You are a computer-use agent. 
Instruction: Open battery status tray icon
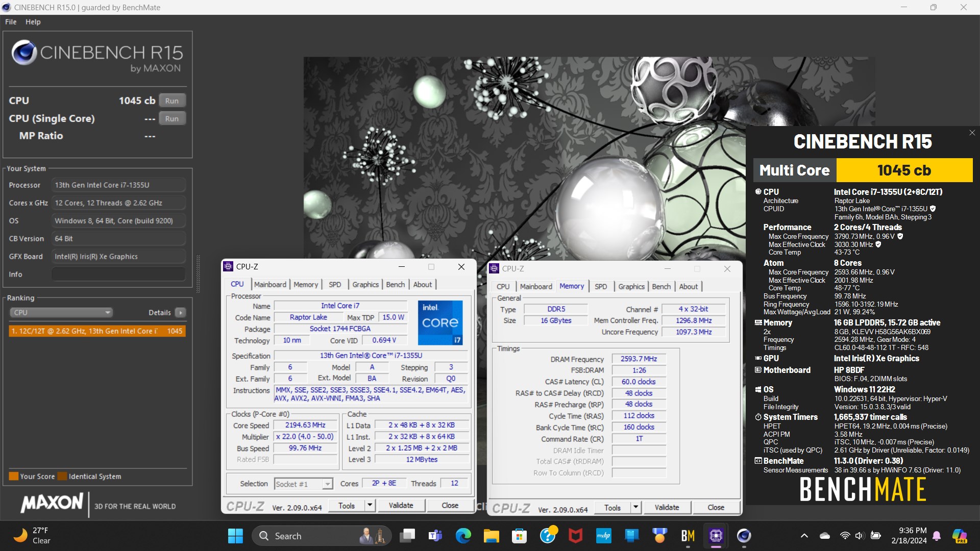pos(876,536)
